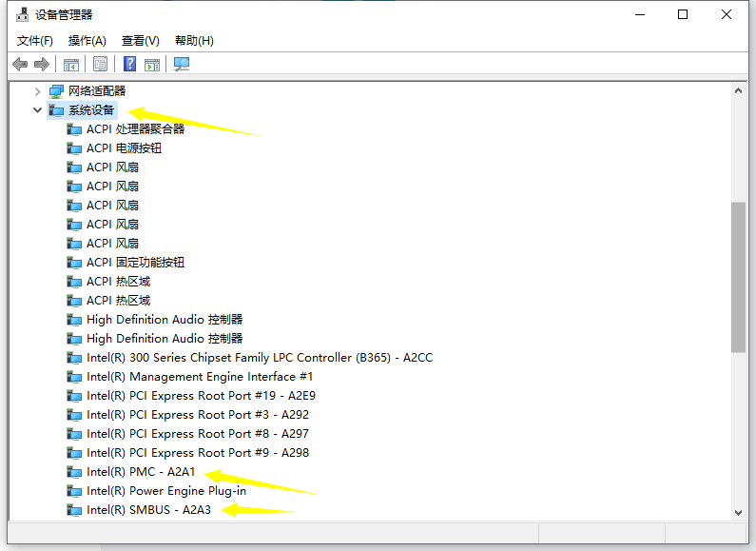
Task: Click the blue Help question mark icon
Action: 130,64
